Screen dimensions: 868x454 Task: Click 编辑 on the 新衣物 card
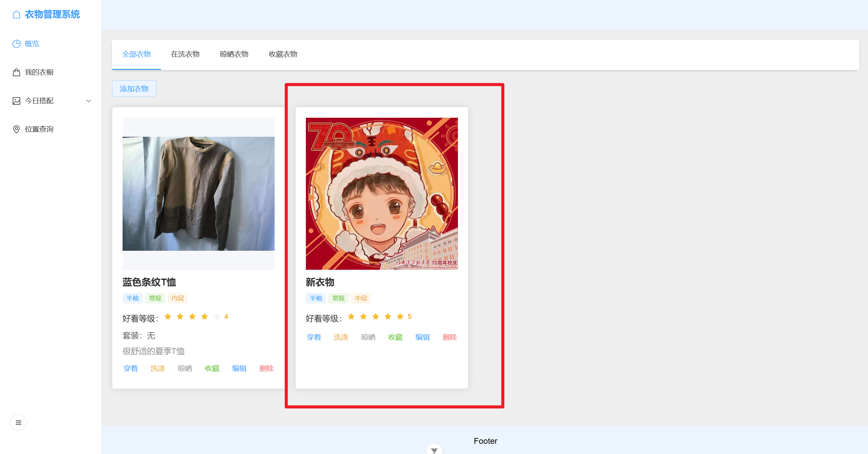[x=422, y=337]
